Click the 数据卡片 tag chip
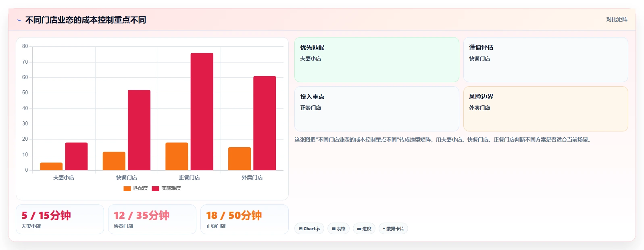The width and height of the screenshot is (644, 250). [x=393, y=229]
